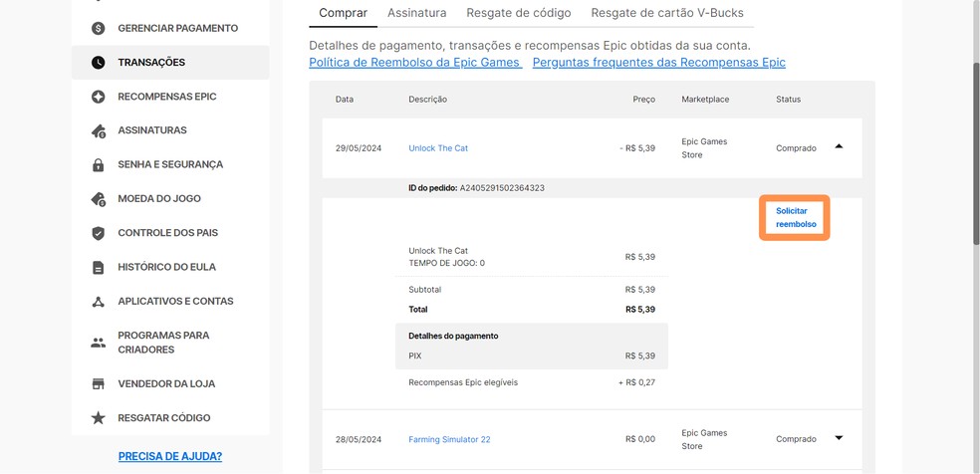Screen dimensions: 980x474
Task: Click Solicitar reembolso button
Action: [795, 217]
